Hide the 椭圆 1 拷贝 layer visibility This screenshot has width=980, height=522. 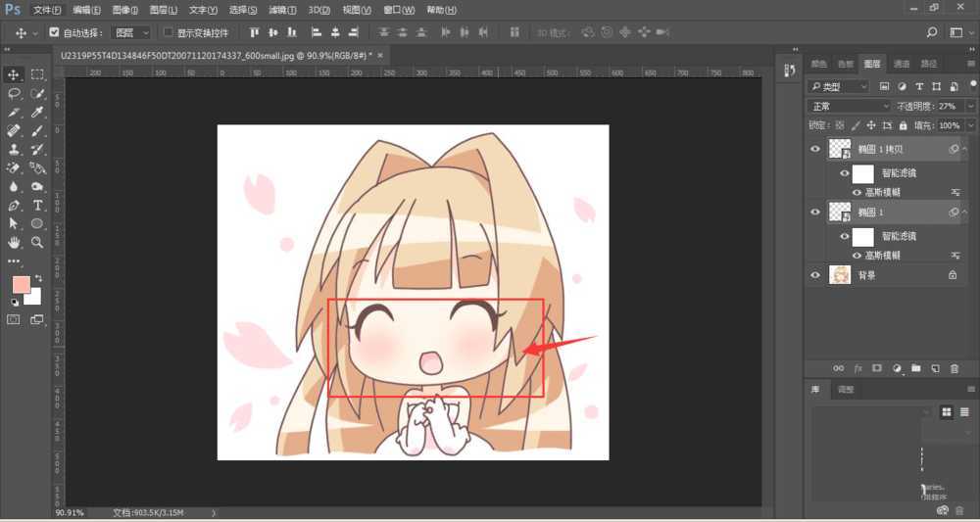[815, 149]
